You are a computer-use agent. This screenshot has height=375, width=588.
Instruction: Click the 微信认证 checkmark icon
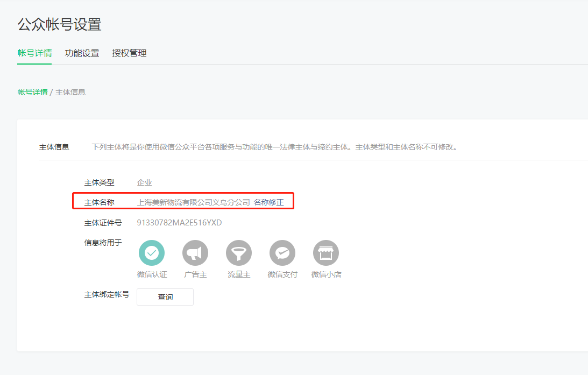click(152, 253)
